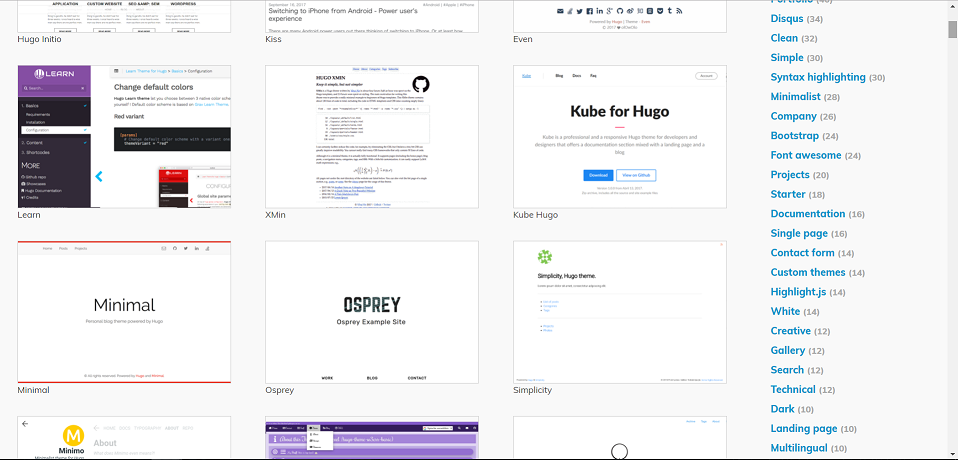958x460 pixels.
Task: Click the Osprey title link
Action: [280, 390]
